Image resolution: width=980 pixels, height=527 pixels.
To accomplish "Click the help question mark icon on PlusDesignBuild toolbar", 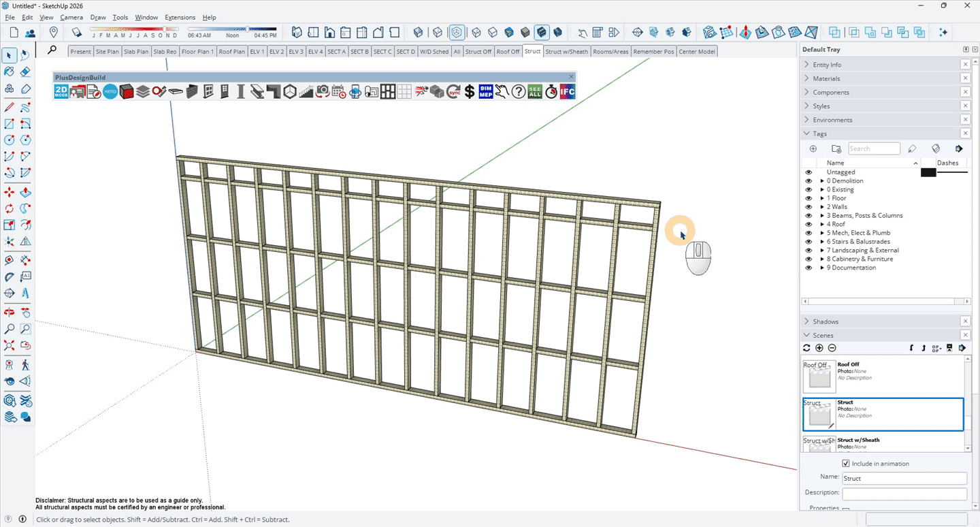I will (519, 91).
